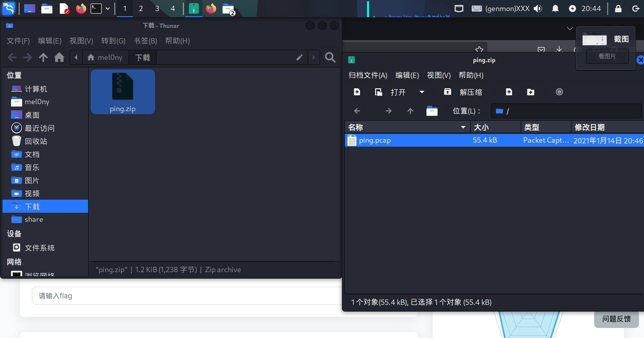Image resolution: width=644 pixels, height=338 pixels.
Task: Open Thunar home folder icon
Action: pos(59,58)
